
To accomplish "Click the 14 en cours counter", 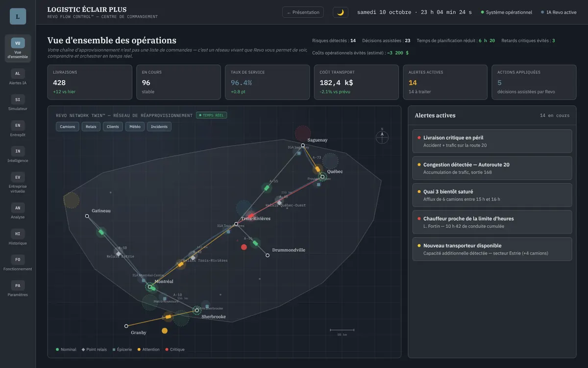I will [555, 116].
